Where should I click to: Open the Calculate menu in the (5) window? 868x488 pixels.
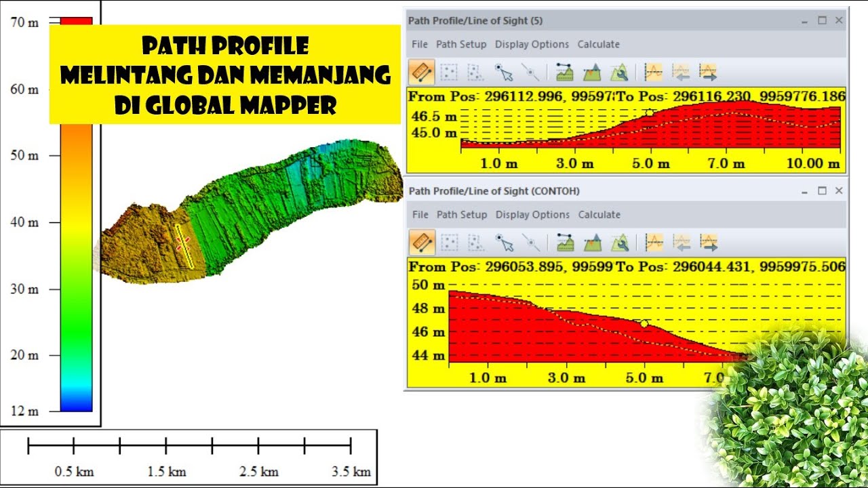point(598,44)
